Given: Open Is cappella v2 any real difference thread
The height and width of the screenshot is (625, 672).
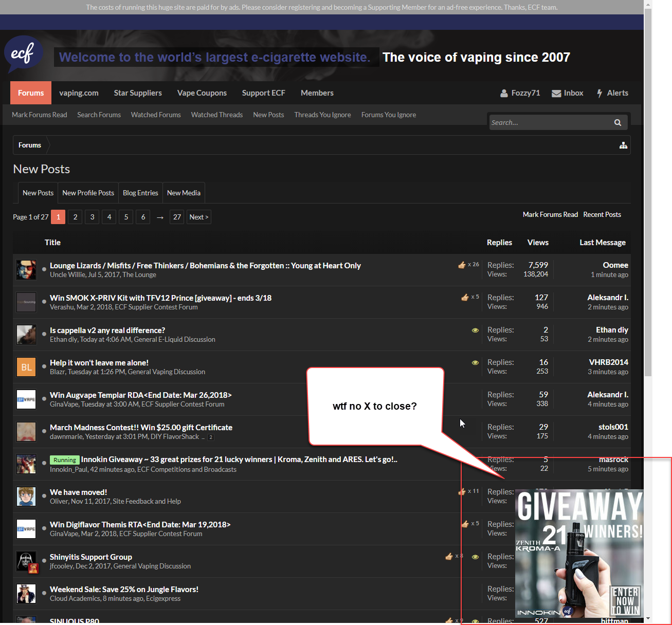Looking at the screenshot, I should click(x=107, y=330).
